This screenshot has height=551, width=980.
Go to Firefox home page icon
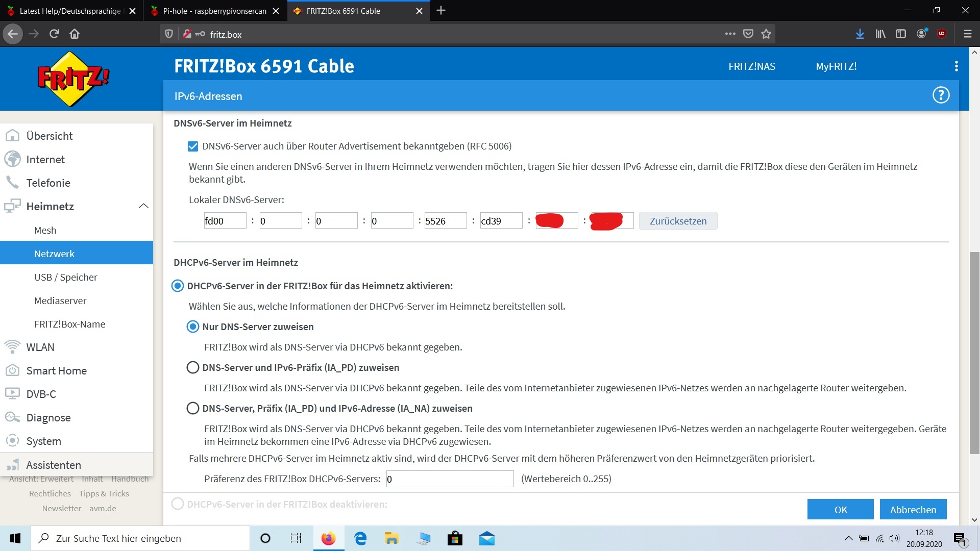click(x=75, y=34)
